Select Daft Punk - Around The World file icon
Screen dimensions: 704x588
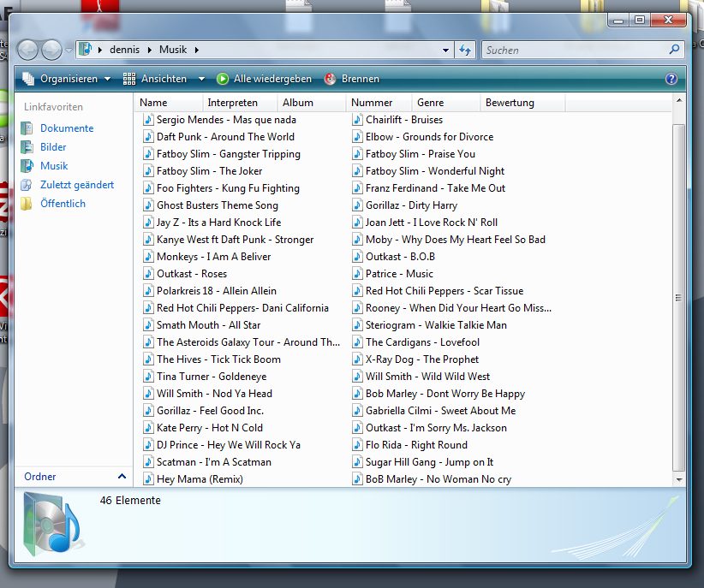tap(148, 137)
